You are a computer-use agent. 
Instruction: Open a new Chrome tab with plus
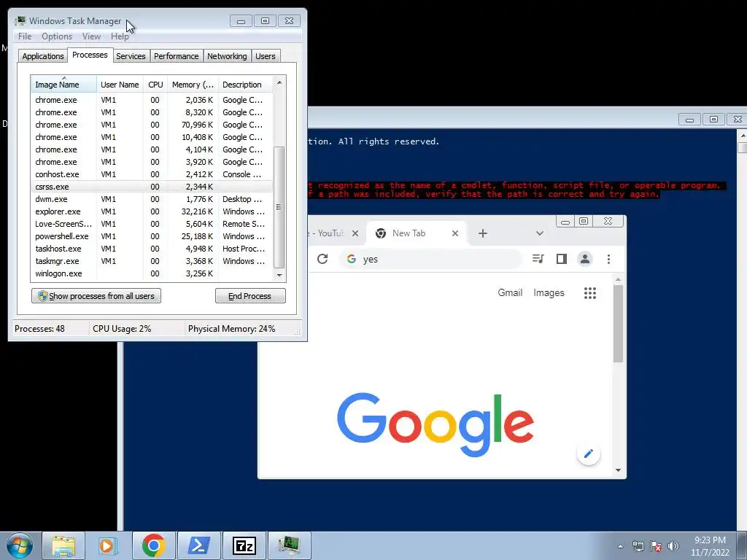coord(483,233)
